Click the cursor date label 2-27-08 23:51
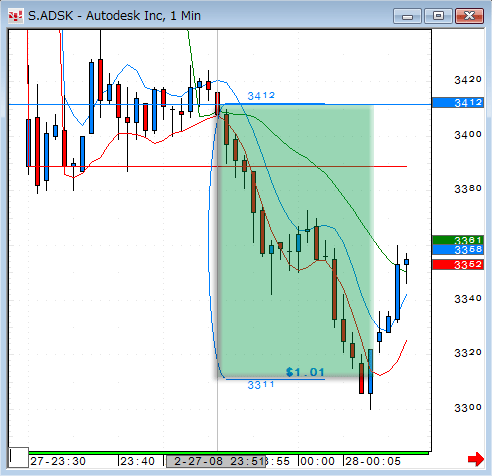The height and width of the screenshot is (476, 492). [216, 461]
